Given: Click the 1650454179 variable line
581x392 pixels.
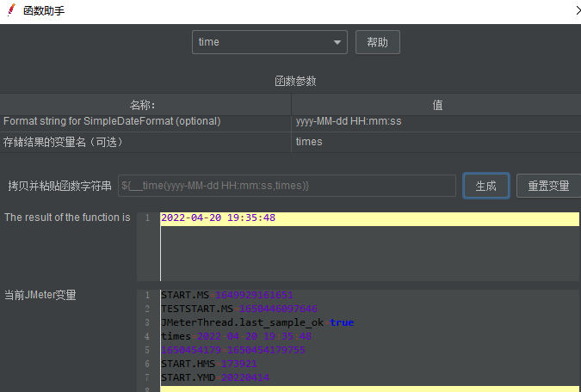Looking at the screenshot, I should [x=233, y=350].
